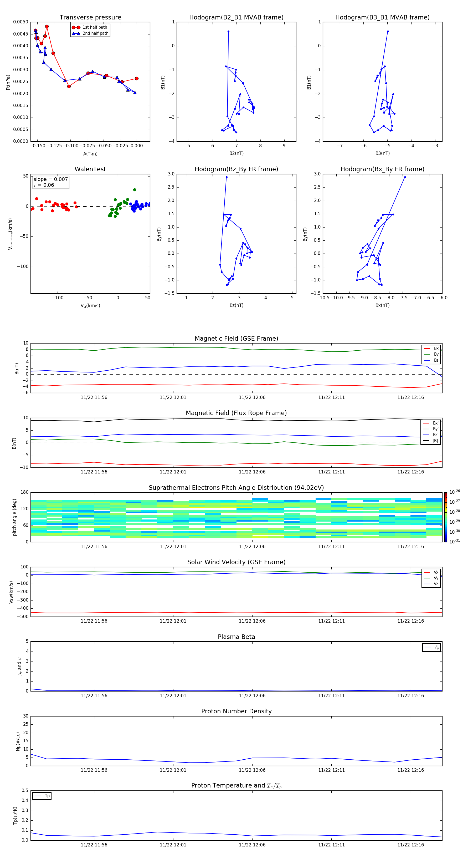Click "11/22 11:56" tick under Plasma Beta plot
Screen dimensions: 473x868
[x=94, y=696]
